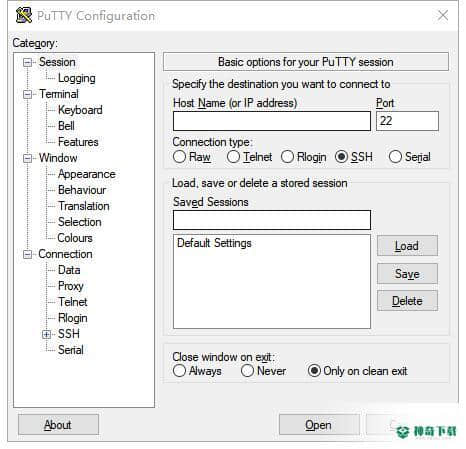Open the Appearance settings
The image size is (466, 449).
coord(87,174)
